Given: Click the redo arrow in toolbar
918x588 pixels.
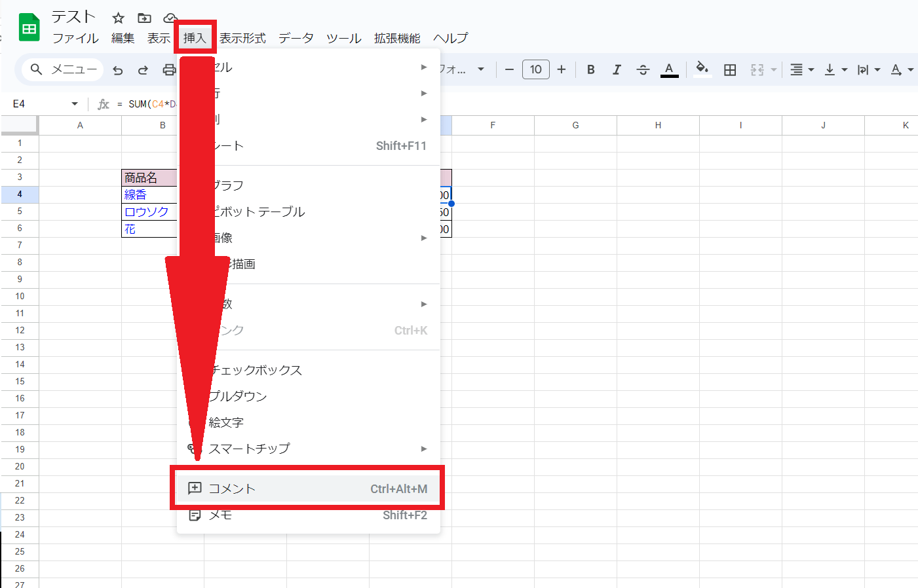Looking at the screenshot, I should point(143,70).
